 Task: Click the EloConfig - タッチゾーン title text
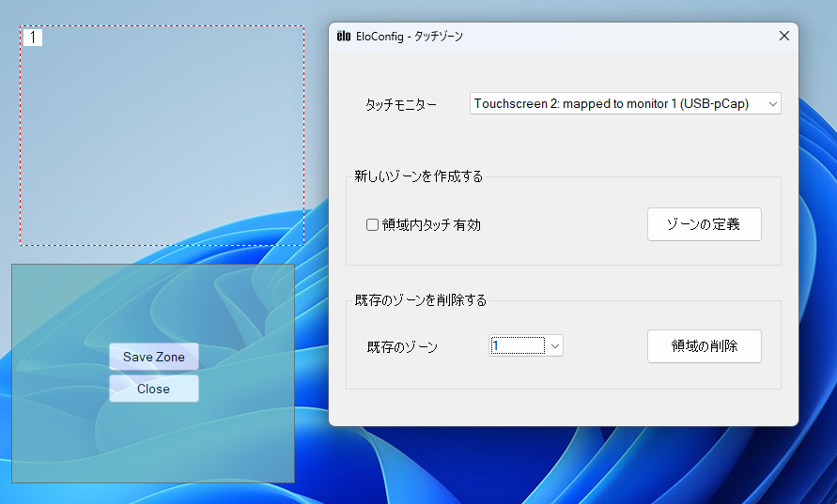coord(410,37)
